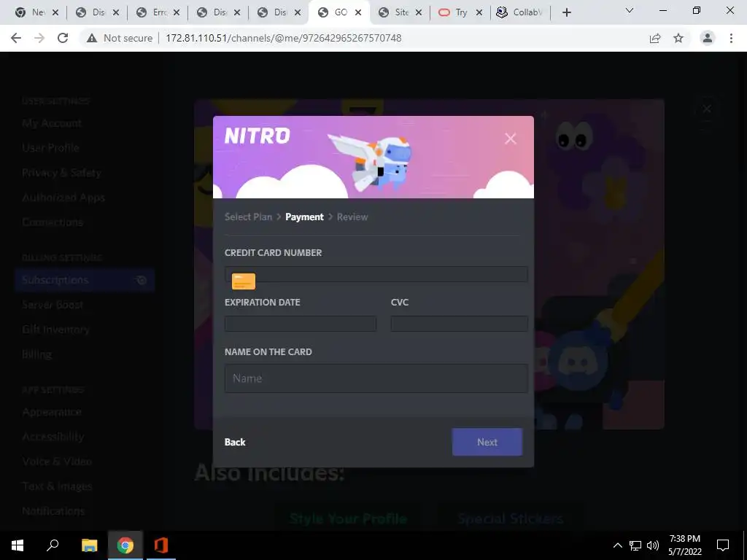The height and width of the screenshot is (560, 747).
Task: Open Microsoft Office from taskbar
Action: click(161, 545)
